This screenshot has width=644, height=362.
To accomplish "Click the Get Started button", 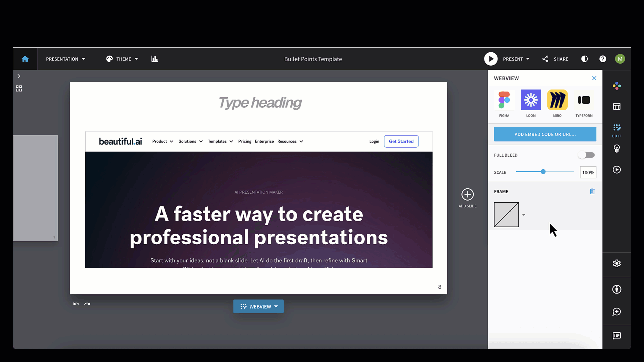I will [x=401, y=141].
